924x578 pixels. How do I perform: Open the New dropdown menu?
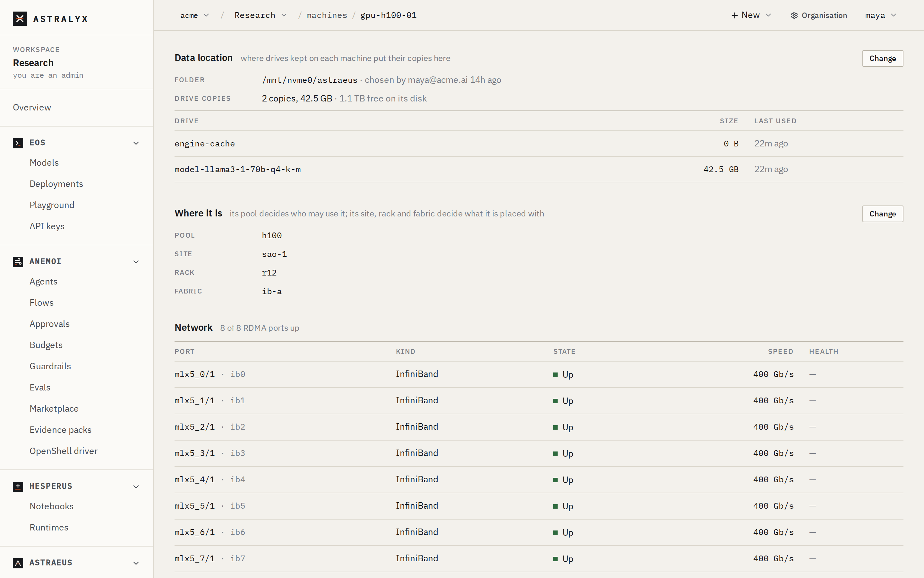click(x=751, y=15)
